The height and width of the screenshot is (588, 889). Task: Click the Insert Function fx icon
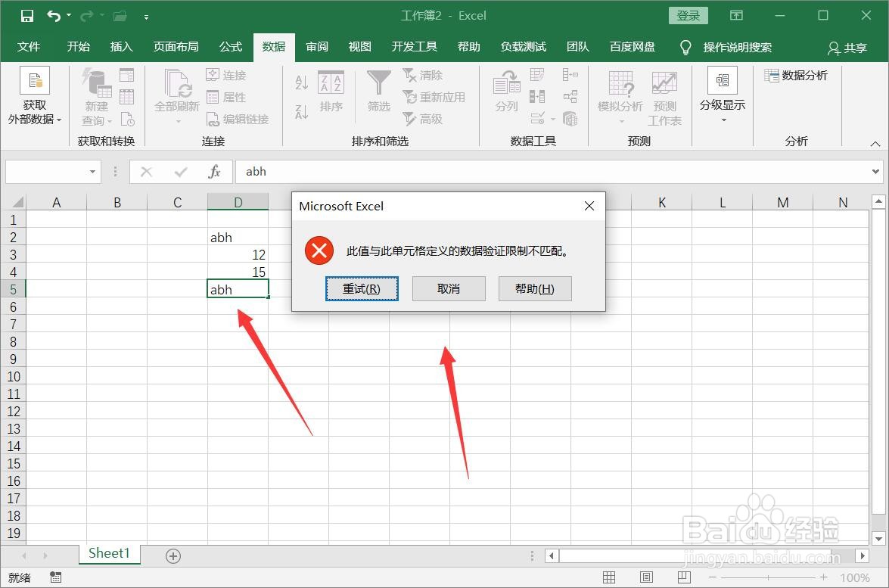[214, 172]
